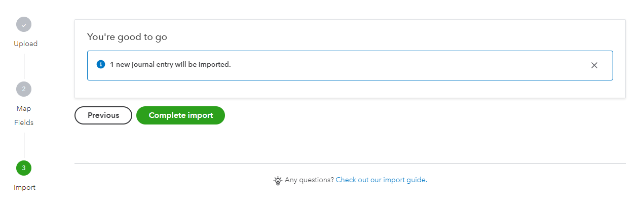This screenshot has width=644, height=208.
Task: Click the lightbulb help icon
Action: 278,180
